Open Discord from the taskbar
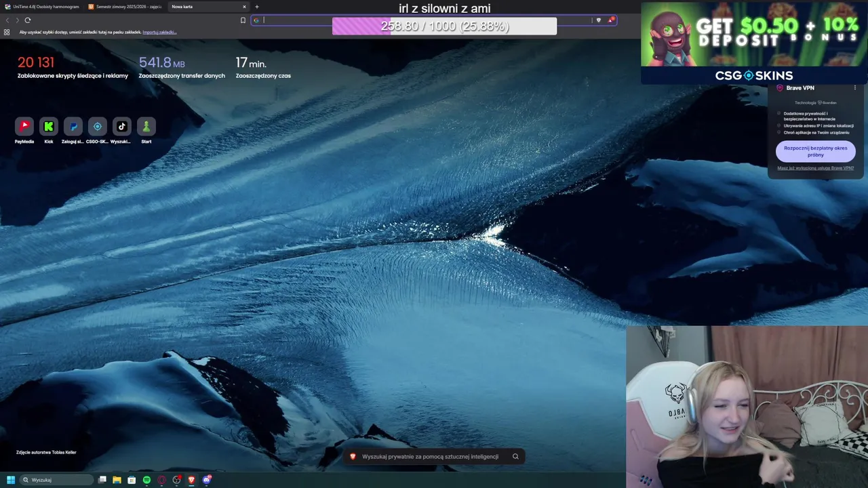Screen dimensions: 868x488 (x=207, y=480)
